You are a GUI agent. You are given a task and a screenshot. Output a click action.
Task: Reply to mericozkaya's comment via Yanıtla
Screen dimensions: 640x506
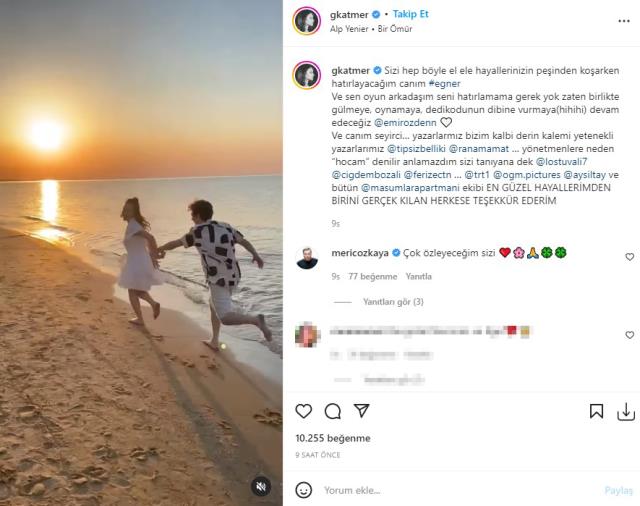click(x=419, y=276)
